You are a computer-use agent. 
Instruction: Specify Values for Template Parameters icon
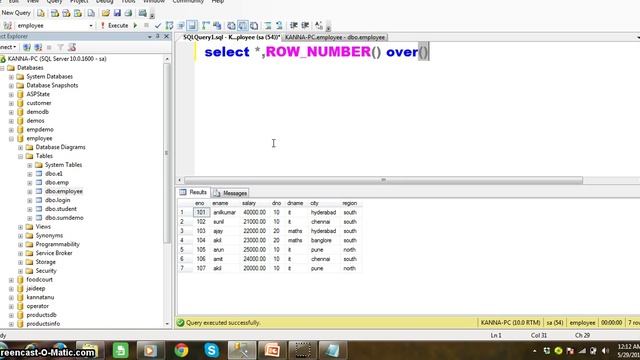click(319, 25)
